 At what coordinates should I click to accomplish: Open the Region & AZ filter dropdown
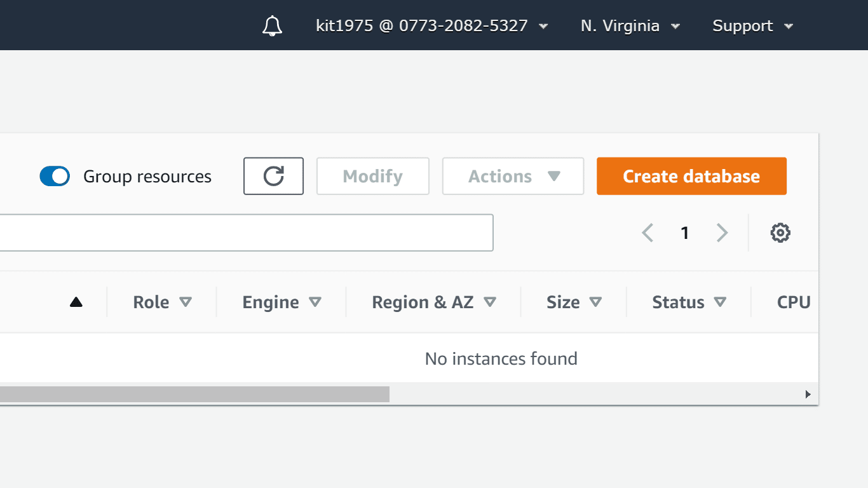pos(490,302)
